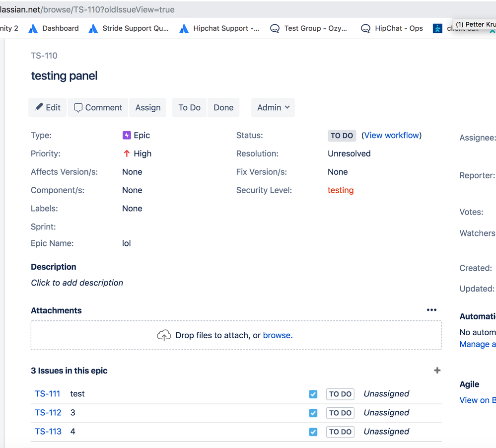
Task: Open the View workflow link
Action: pyautogui.click(x=391, y=135)
